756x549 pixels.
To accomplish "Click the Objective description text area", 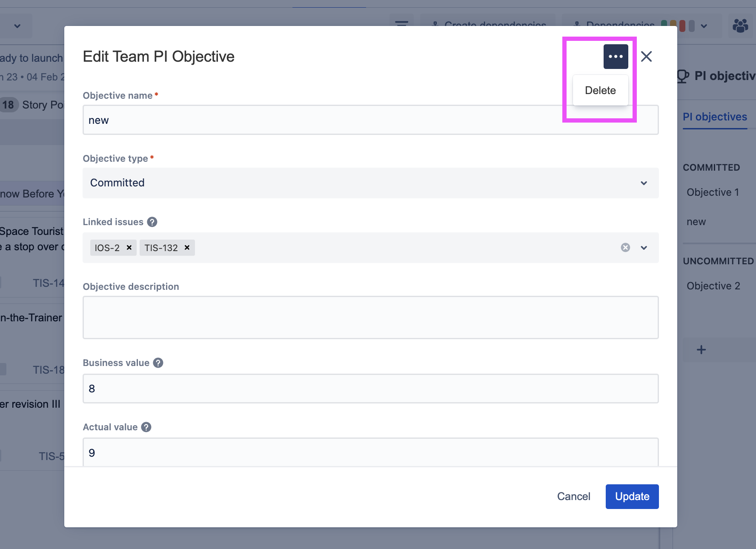I will click(370, 317).
